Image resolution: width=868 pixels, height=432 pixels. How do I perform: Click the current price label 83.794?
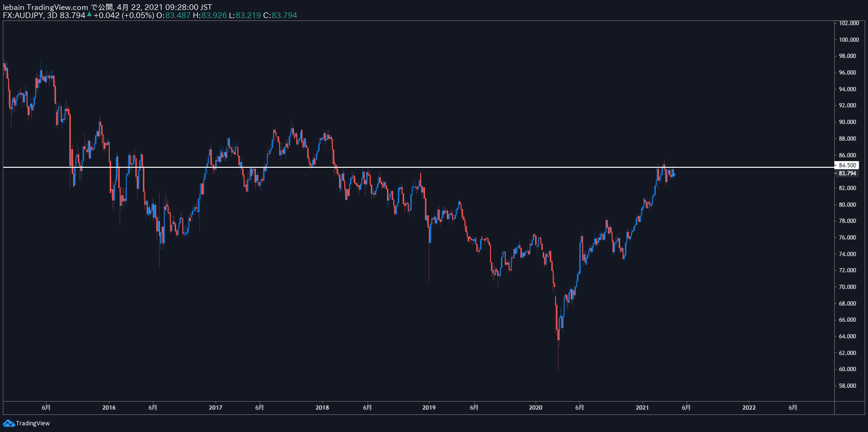(x=847, y=173)
